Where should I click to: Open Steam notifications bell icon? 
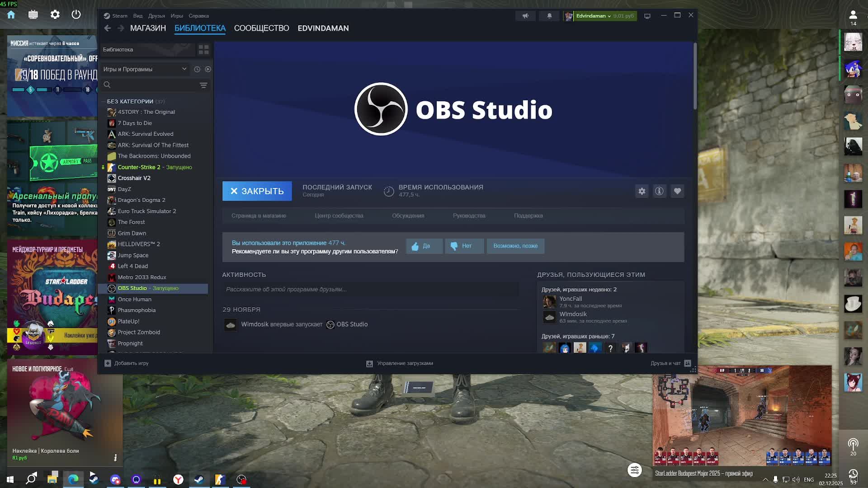[549, 16]
